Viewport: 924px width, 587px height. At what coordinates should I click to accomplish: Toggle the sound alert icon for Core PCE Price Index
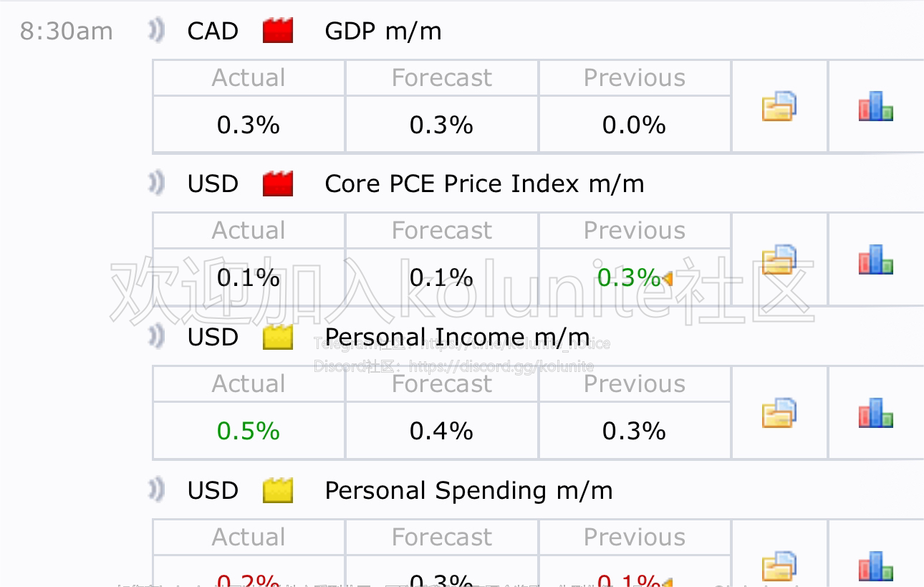click(156, 183)
